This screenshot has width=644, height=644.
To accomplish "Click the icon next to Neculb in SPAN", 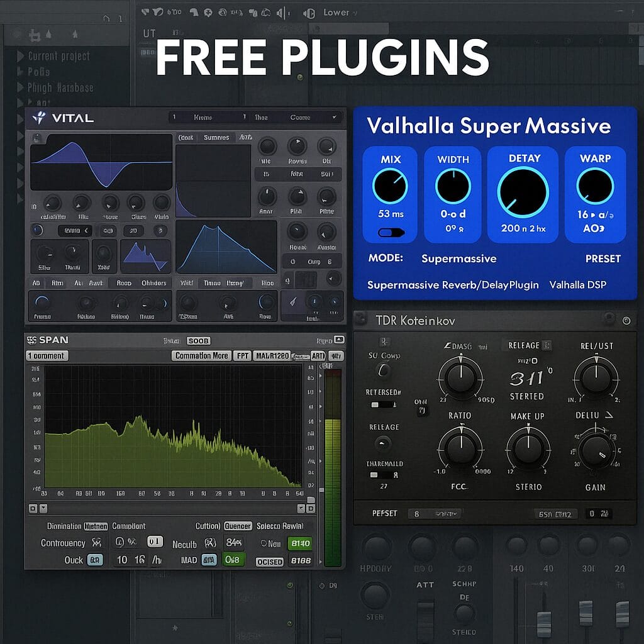I will pyautogui.click(x=210, y=543).
